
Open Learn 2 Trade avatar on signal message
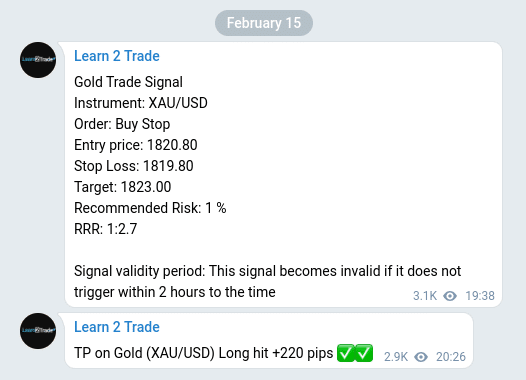[38, 60]
